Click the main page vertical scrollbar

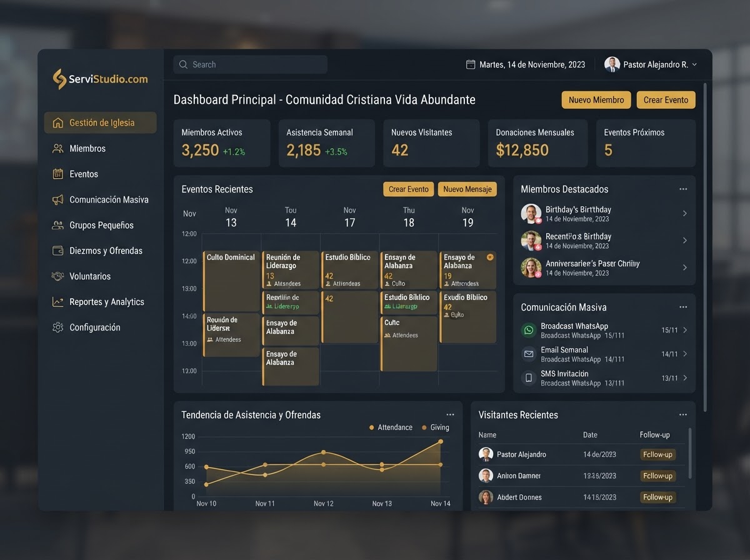705,247
